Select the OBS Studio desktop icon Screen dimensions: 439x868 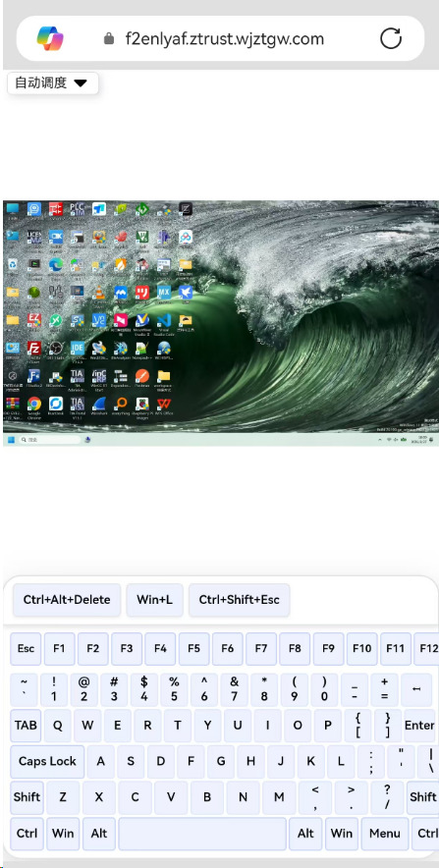56,350
